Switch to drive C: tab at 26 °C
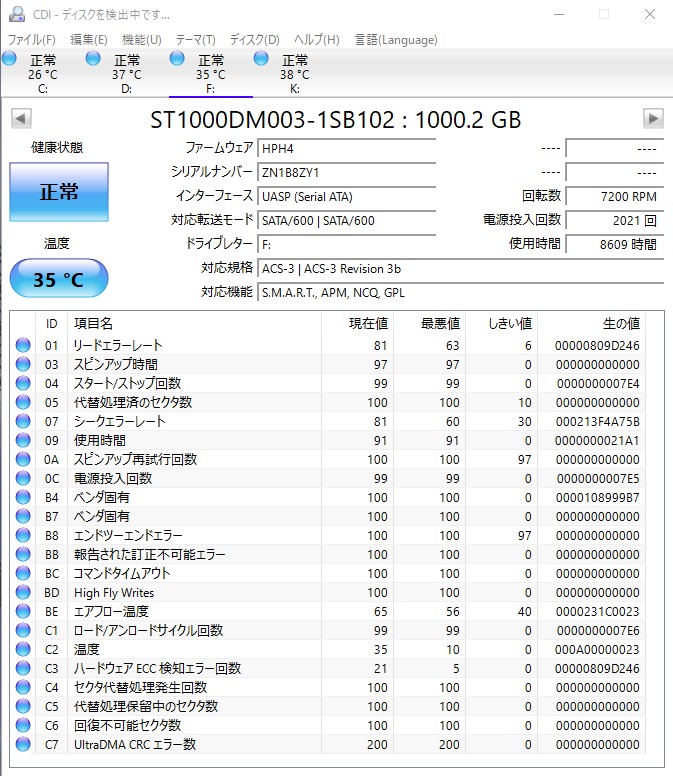 coord(43,74)
